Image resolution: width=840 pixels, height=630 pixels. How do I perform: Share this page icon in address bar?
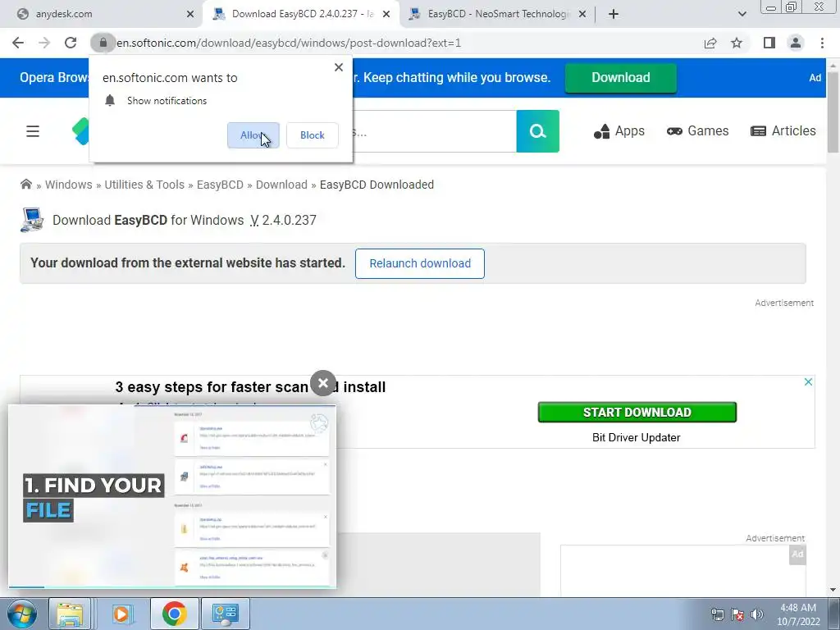coord(710,43)
